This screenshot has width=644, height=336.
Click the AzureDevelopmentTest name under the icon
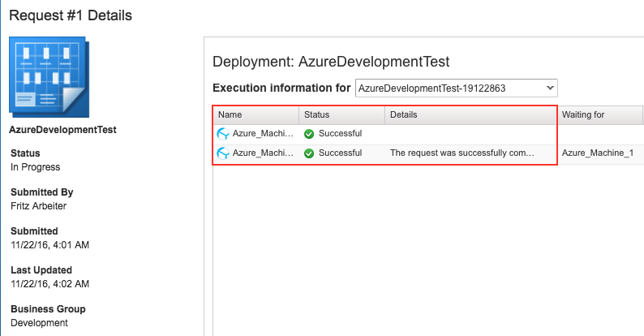[62, 130]
